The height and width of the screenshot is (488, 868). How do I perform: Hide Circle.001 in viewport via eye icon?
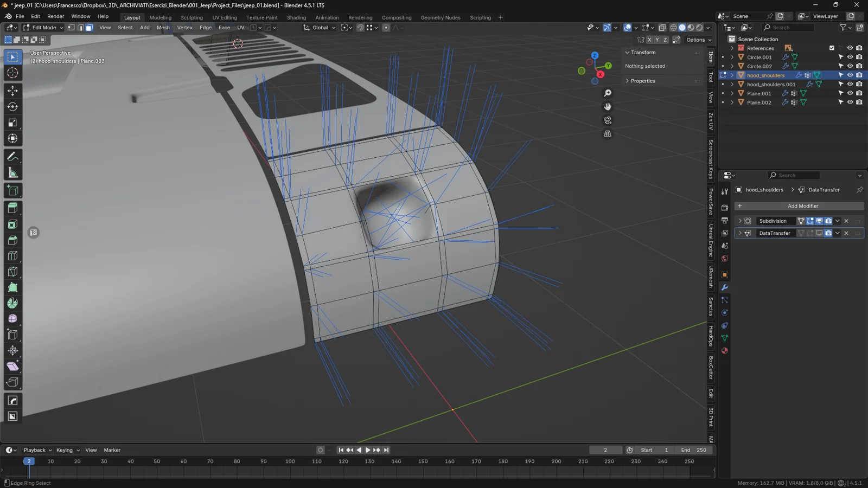pos(850,57)
